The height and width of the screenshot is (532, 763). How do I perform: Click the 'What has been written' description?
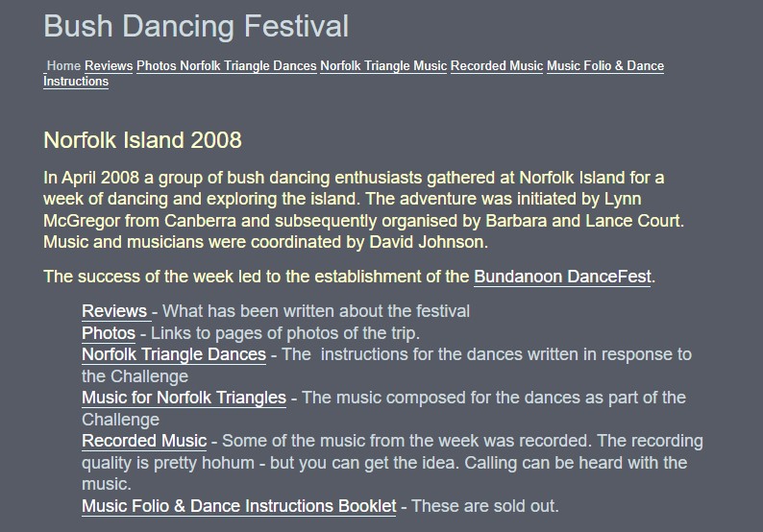click(x=316, y=311)
